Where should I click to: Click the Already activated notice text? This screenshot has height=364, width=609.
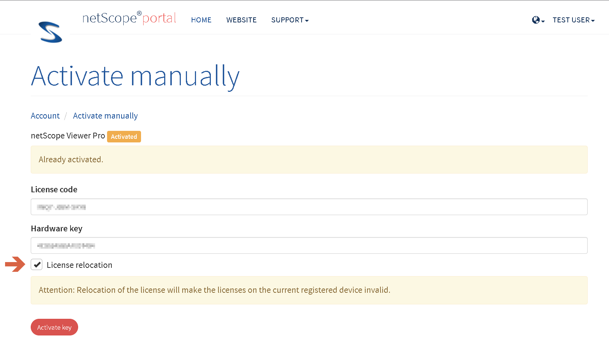tap(71, 159)
